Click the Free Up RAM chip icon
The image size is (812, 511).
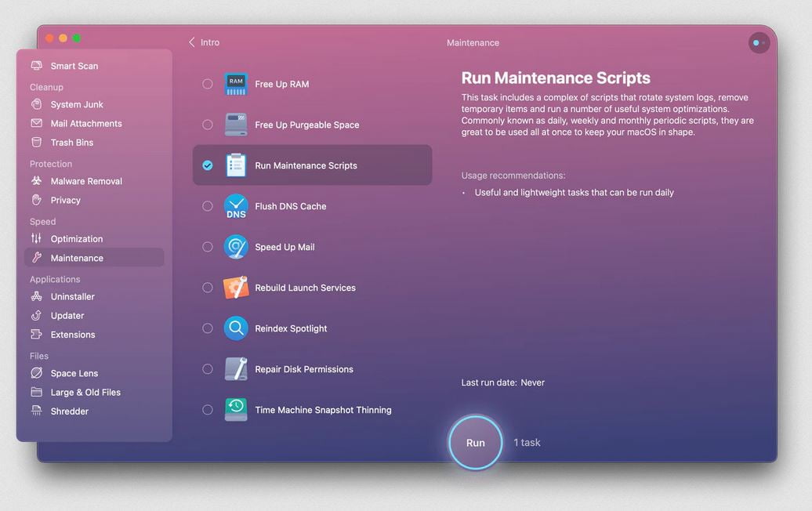click(236, 84)
